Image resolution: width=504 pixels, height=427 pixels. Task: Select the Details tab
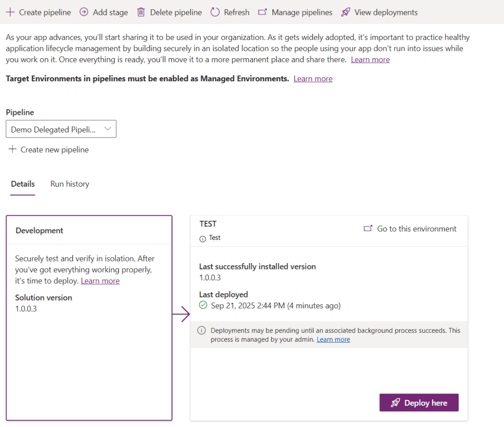pyautogui.click(x=23, y=184)
